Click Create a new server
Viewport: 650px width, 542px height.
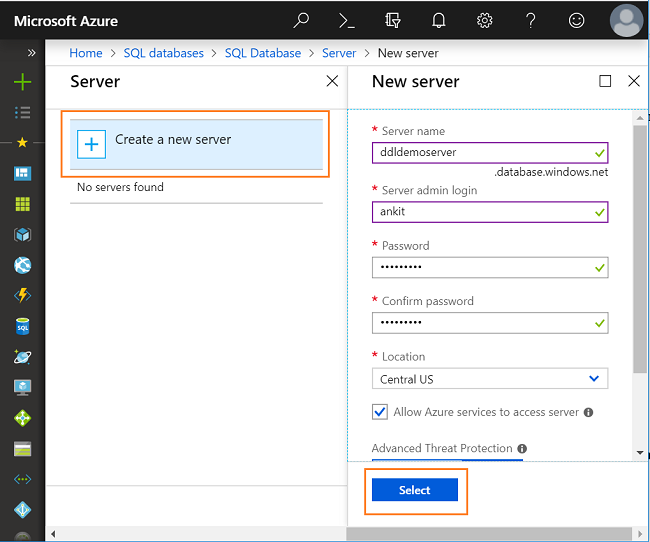coord(195,143)
